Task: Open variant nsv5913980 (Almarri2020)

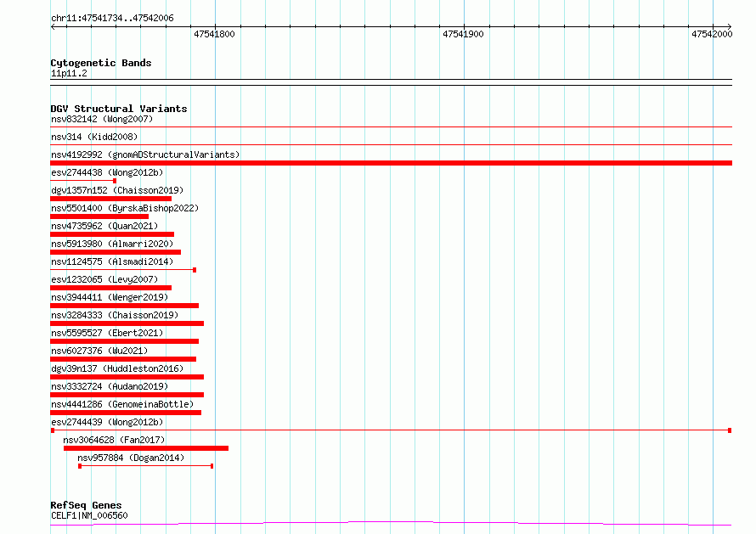Action: click(112, 244)
